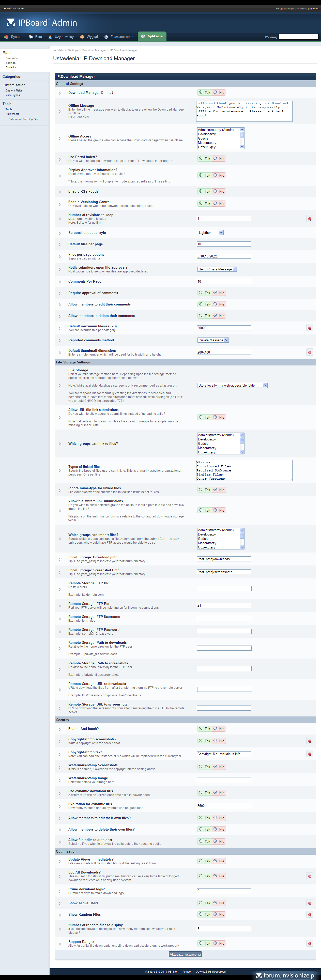Click the Remote Storage FTP URL field
This screenshot has height=980, width=321.
click(224, 589)
